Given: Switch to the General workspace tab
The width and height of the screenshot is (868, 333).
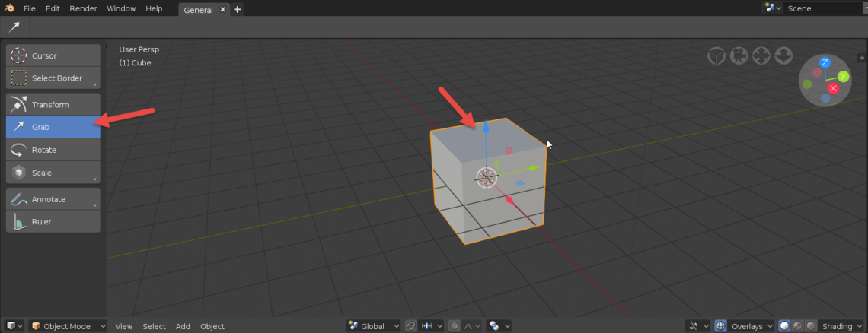Looking at the screenshot, I should click(198, 10).
